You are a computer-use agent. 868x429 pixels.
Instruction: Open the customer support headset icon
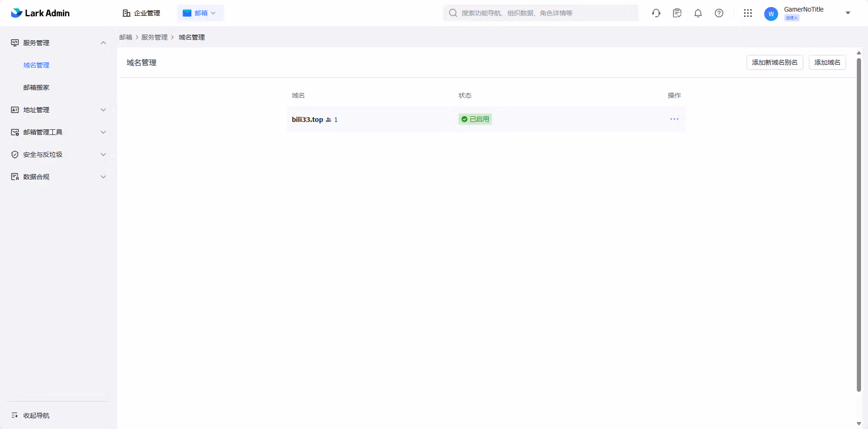[x=656, y=13]
